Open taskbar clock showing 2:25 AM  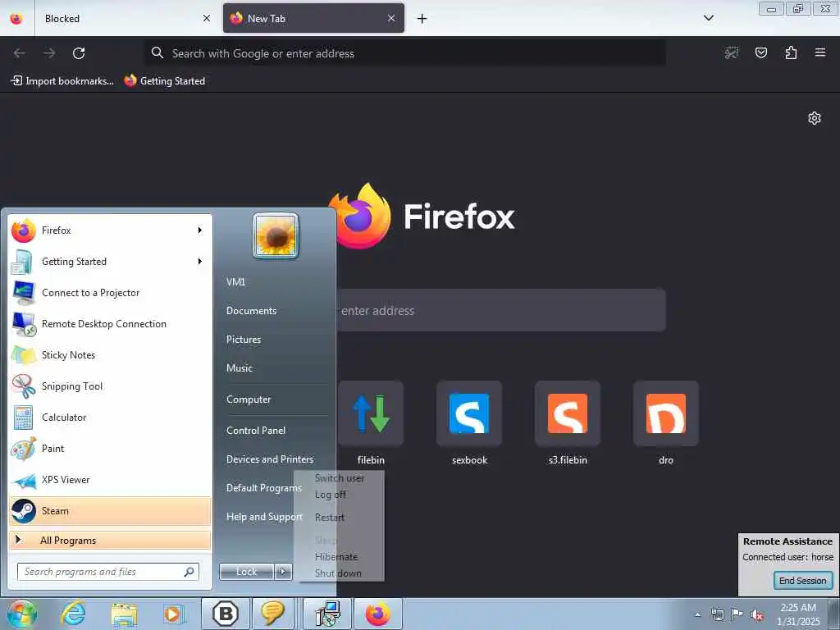798,614
